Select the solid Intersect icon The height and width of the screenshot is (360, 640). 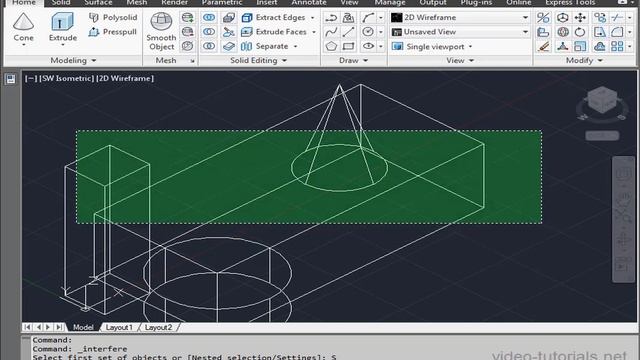click(x=209, y=46)
